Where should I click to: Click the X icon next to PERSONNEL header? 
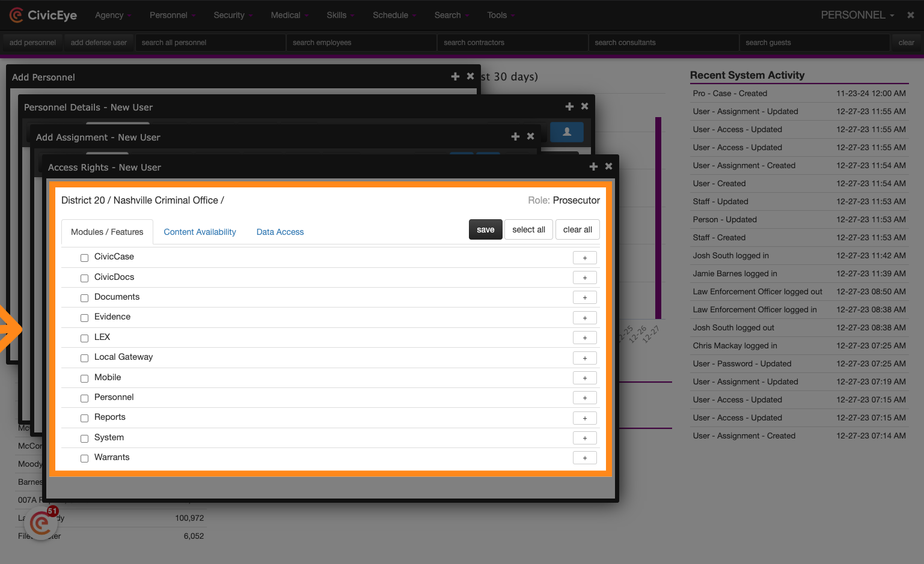(911, 15)
